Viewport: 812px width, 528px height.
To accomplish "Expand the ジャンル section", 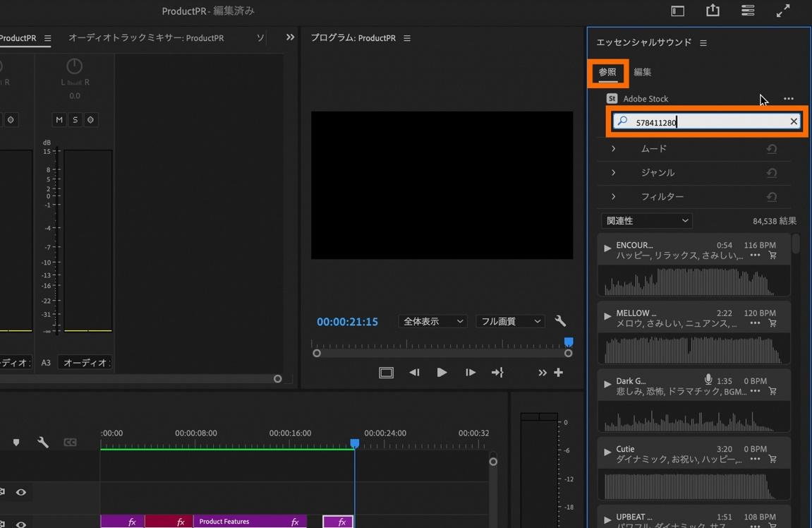I will pyautogui.click(x=613, y=173).
